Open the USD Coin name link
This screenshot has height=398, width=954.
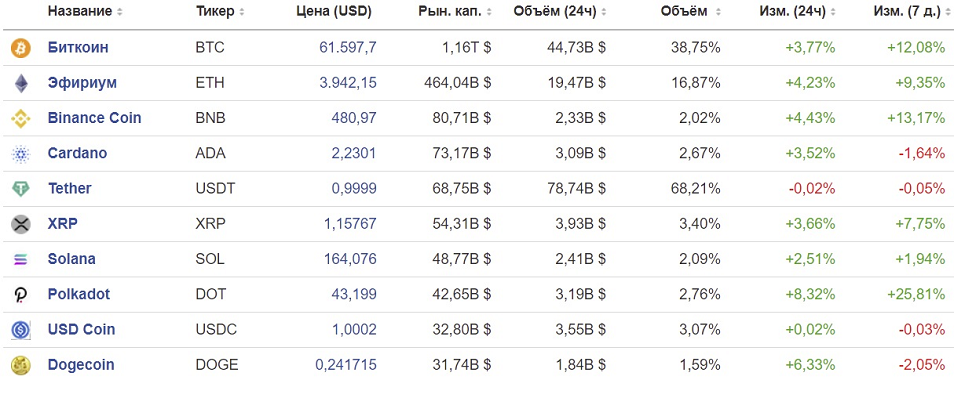(82, 330)
